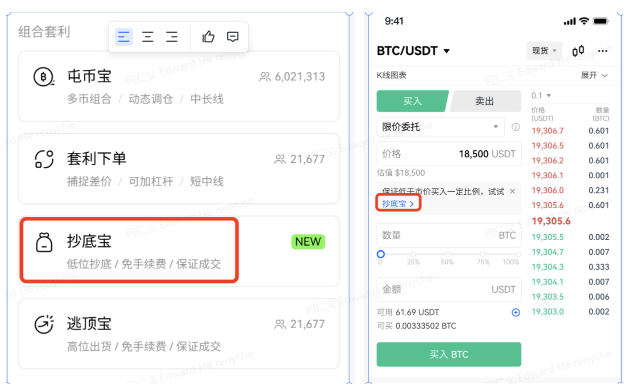Click the NEW badge on 抄底宝
Viewport: 630px width, 392px height.
click(x=308, y=242)
